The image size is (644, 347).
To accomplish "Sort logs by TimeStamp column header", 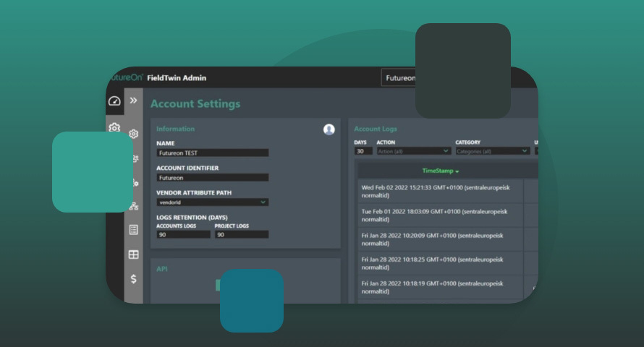I will [441, 171].
